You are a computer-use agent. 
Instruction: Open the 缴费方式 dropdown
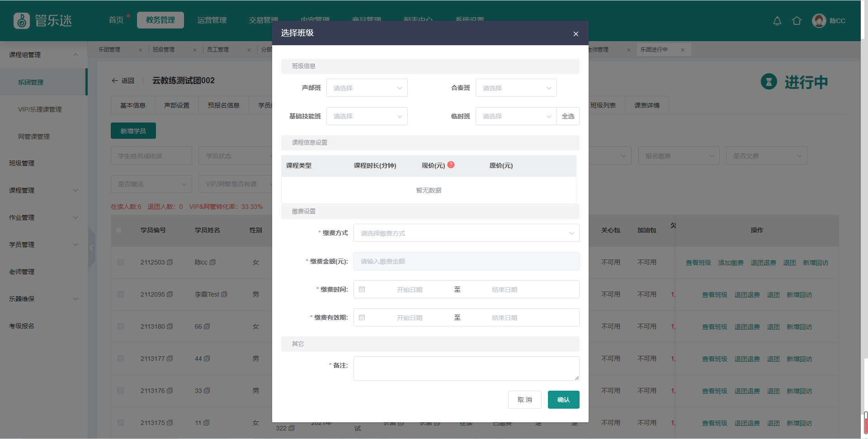point(466,233)
